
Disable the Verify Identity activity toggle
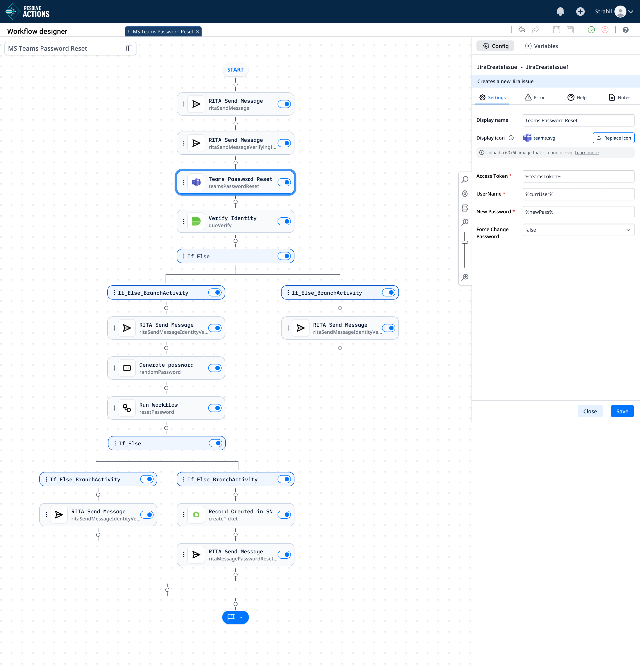tap(284, 221)
